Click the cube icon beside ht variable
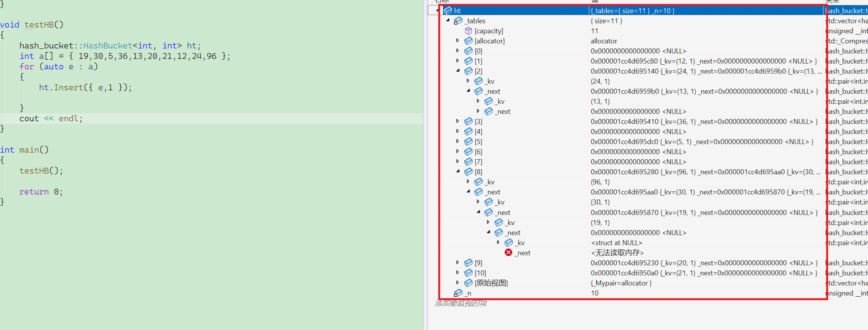Viewport: 868px width, 330px height. [448, 10]
